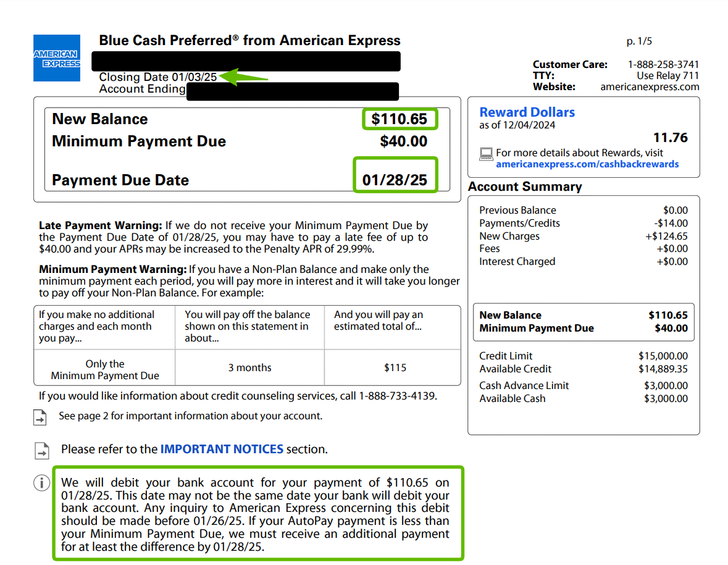Image resolution: width=728 pixels, height=565 pixels.
Task: Click the Customer Care number 1-888-258-3741
Action: pyautogui.click(x=663, y=65)
